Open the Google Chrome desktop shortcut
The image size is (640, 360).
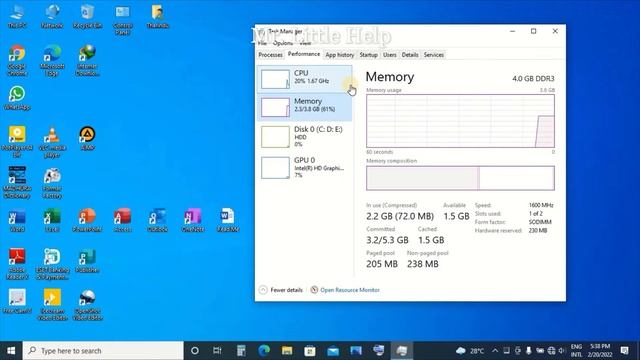point(17,61)
